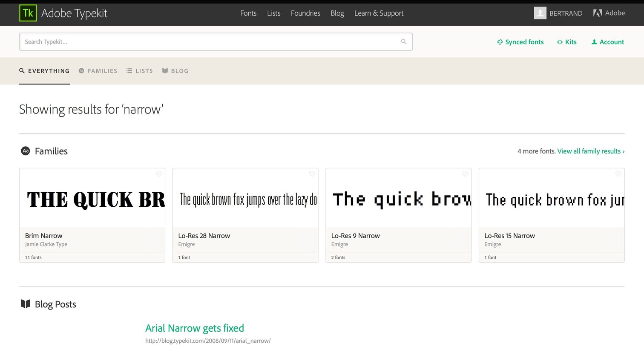Image resolution: width=644 pixels, height=347 pixels.
Task: Click the green Tk Typekit logo
Action: pyautogui.click(x=28, y=13)
